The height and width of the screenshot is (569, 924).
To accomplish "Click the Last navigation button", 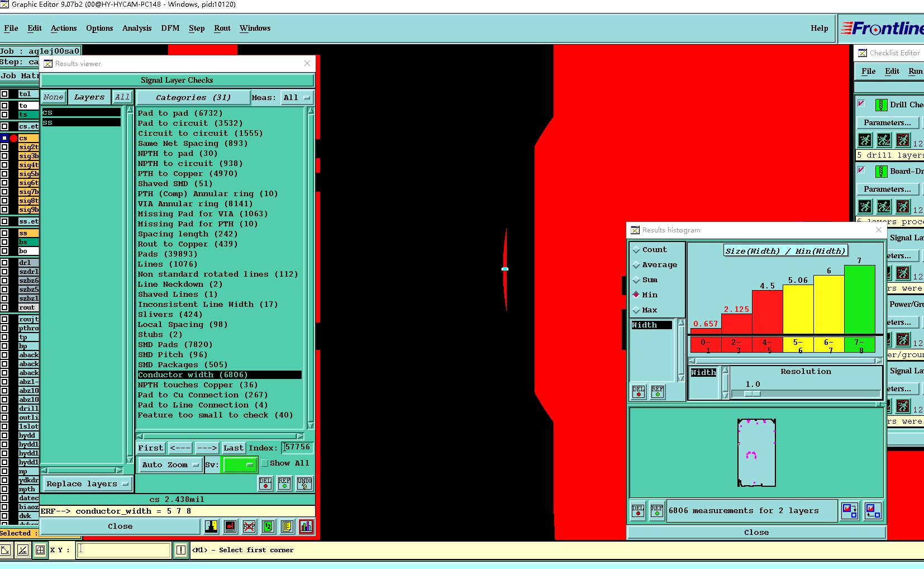I will (x=234, y=448).
